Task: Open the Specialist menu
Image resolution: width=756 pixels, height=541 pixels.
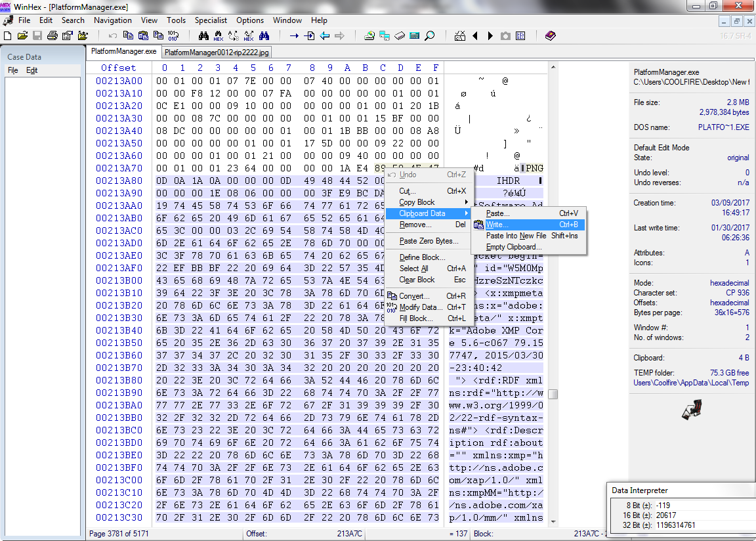Action: pos(211,20)
